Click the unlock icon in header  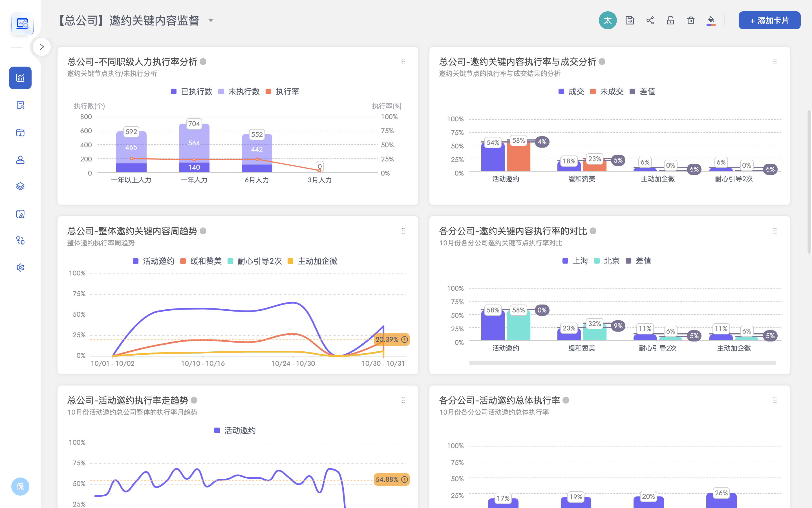pos(670,21)
